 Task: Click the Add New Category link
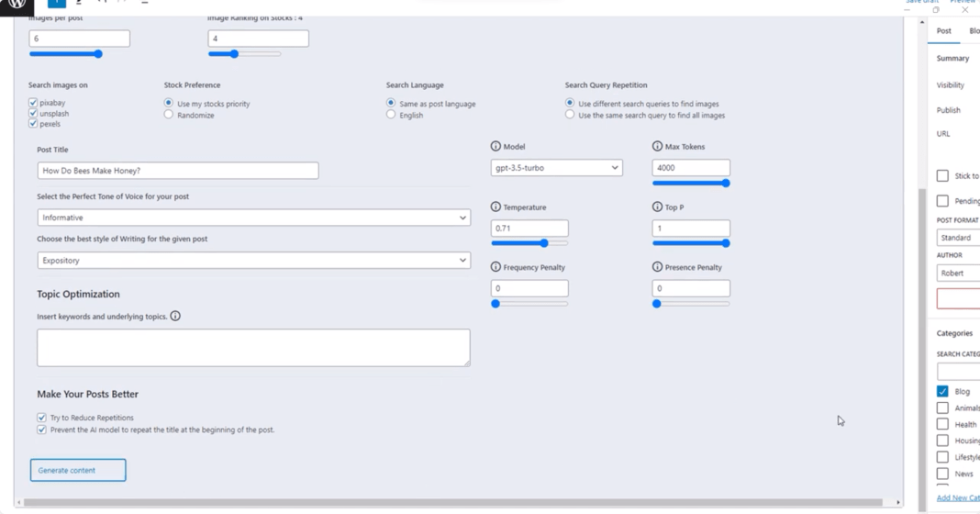[x=957, y=497]
